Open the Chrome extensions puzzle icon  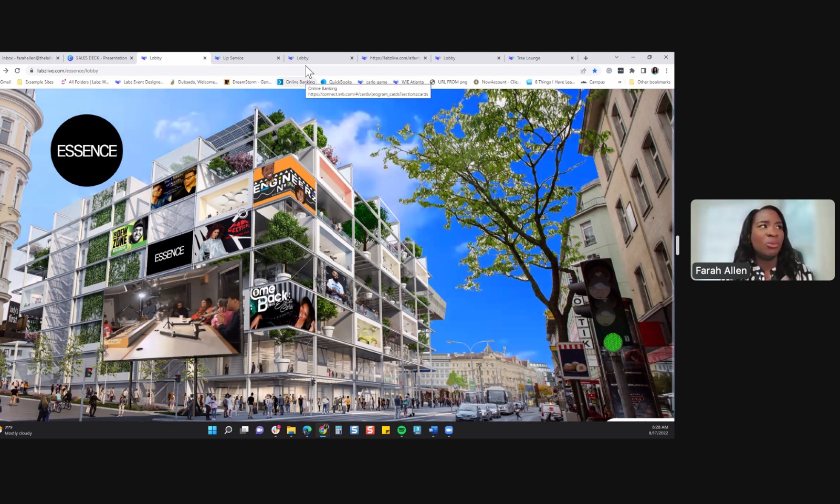pyautogui.click(x=632, y=70)
